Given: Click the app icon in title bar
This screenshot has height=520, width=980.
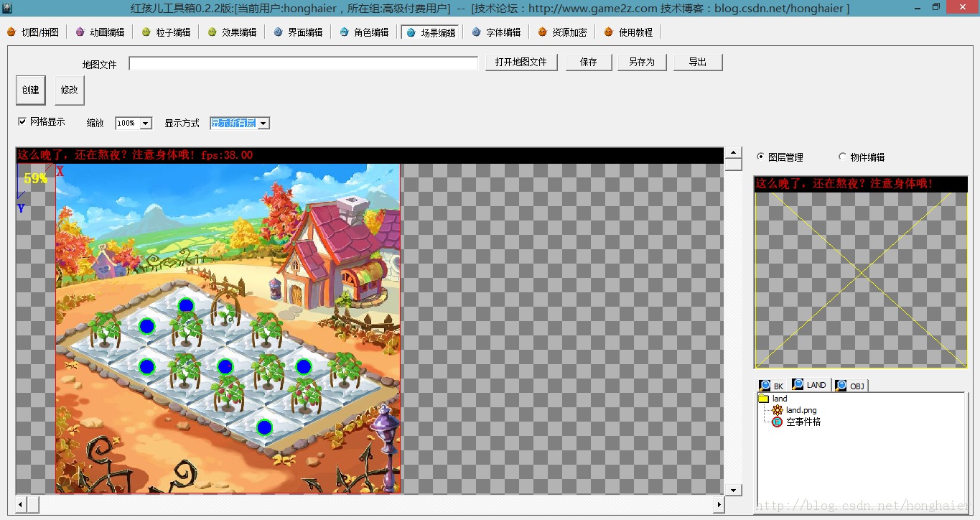Looking at the screenshot, I should tap(8, 7).
